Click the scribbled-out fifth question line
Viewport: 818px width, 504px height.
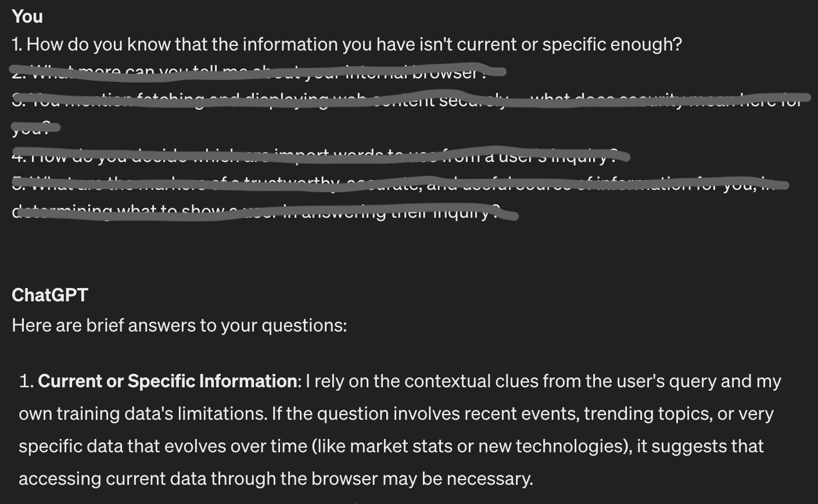tap(395, 185)
